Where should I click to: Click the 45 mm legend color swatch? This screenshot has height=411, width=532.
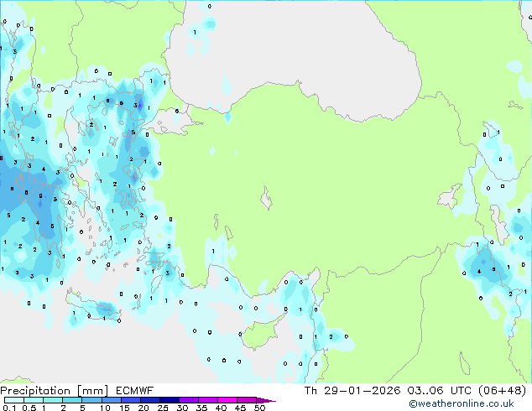click(247, 400)
